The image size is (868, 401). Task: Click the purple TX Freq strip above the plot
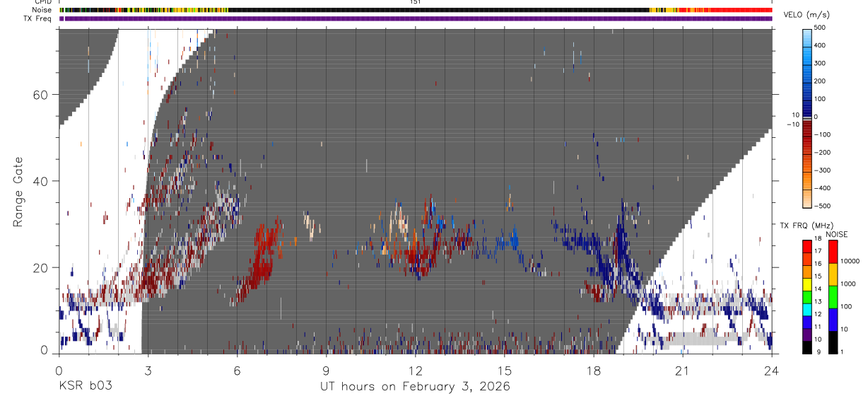pos(416,18)
